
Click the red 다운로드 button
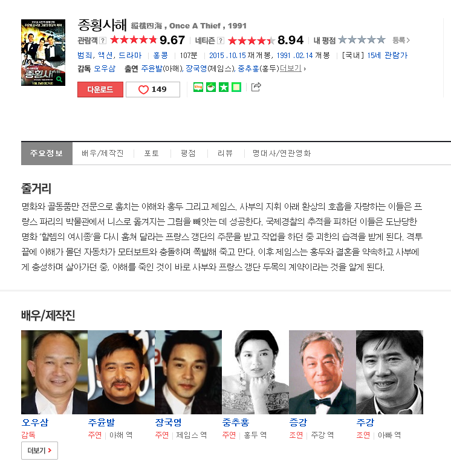point(100,90)
